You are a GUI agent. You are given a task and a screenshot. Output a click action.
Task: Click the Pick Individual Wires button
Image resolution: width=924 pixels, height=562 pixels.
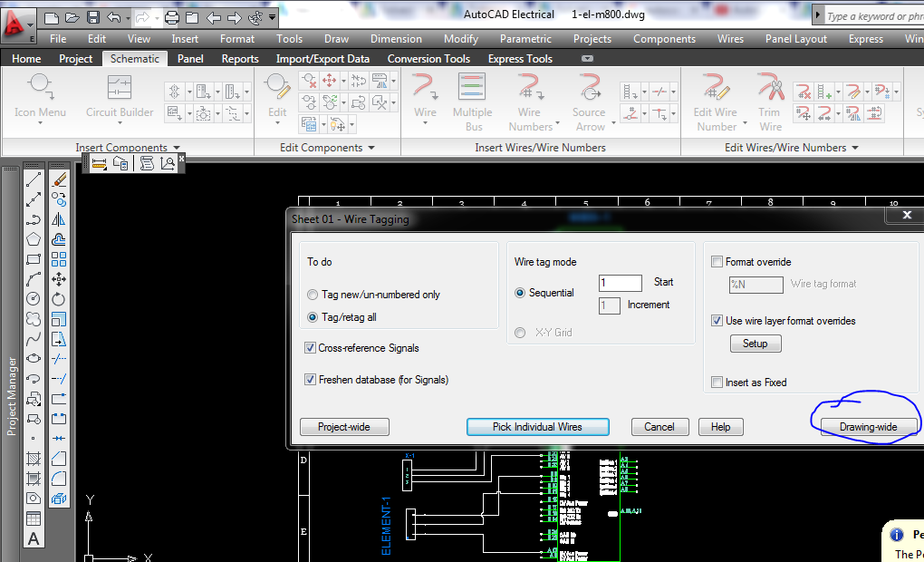coord(537,427)
